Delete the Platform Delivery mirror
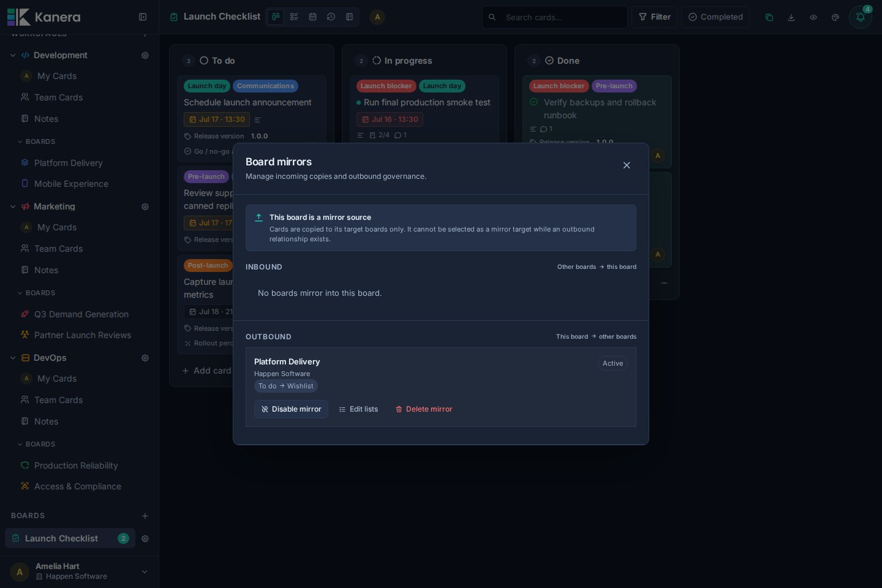Viewport: 882px width, 588px height. coord(424,409)
